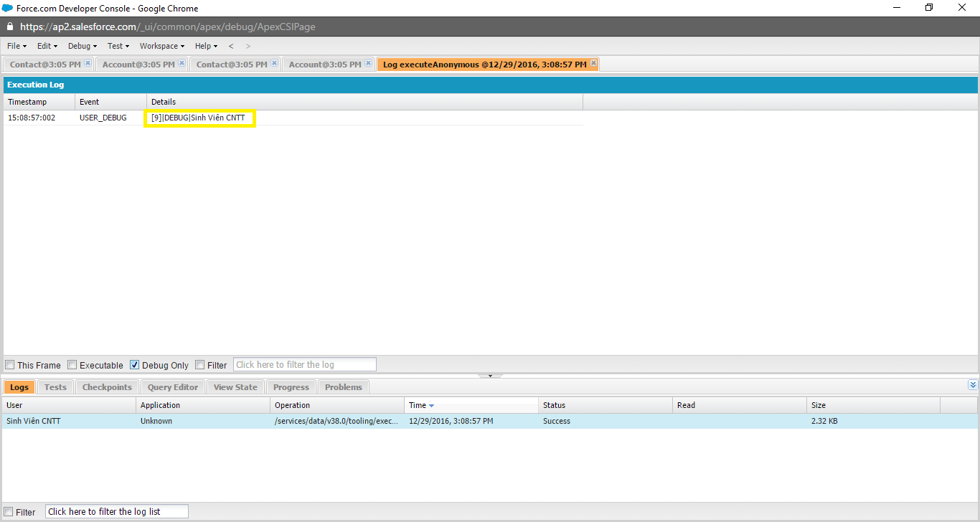Image resolution: width=980 pixels, height=522 pixels.
Task: Switch to the Query Editor tab
Action: (x=172, y=386)
